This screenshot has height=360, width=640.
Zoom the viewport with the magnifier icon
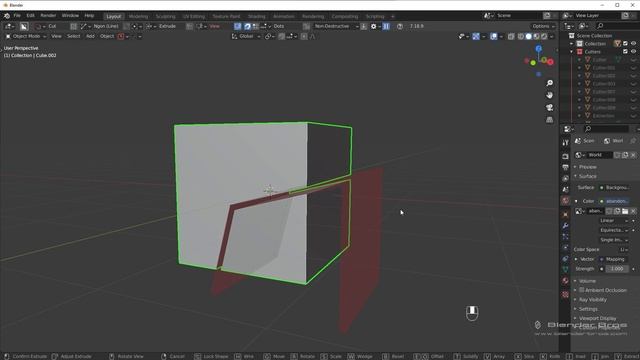550,83
